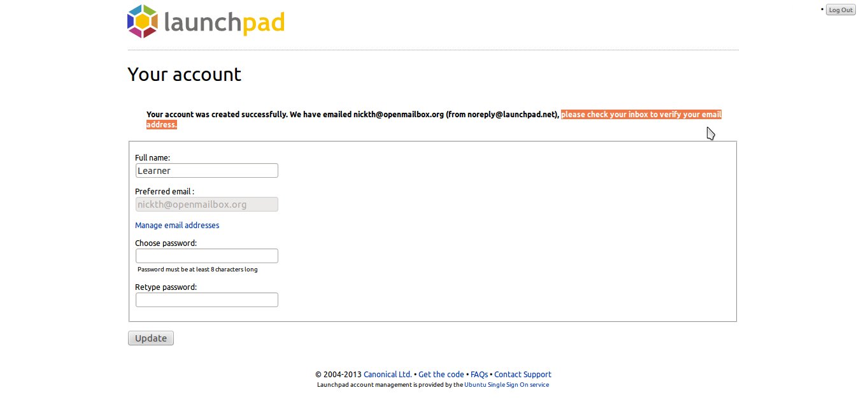
Task: Focus the Full name text field
Action: pos(206,171)
